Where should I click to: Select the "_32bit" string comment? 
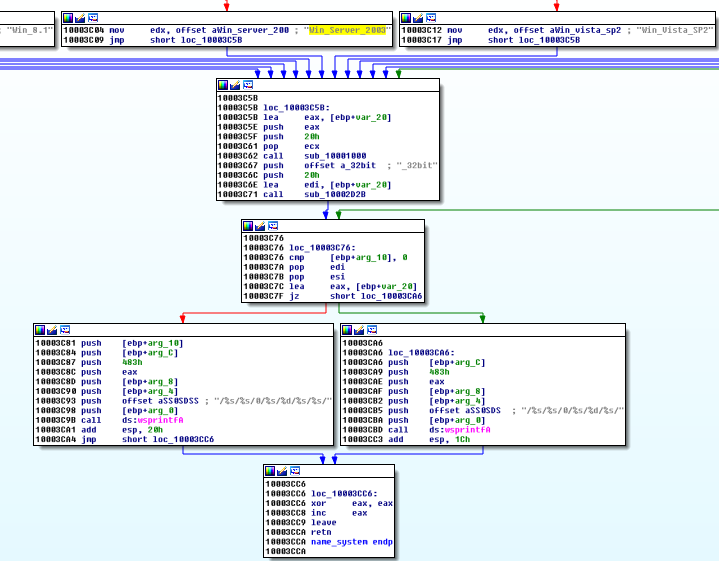(417, 166)
